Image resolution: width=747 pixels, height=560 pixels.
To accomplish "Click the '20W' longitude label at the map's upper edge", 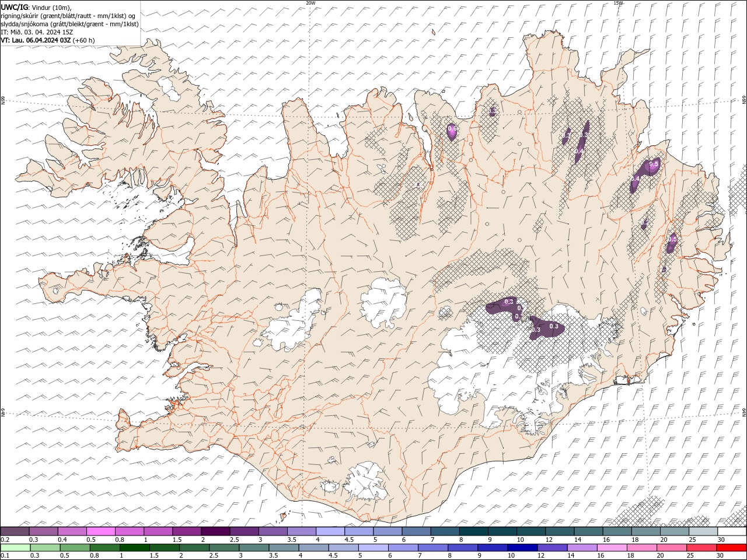I will [310, 3].
